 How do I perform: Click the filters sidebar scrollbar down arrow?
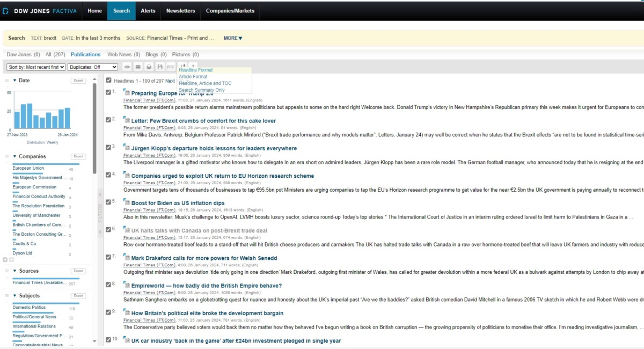[x=94, y=341]
